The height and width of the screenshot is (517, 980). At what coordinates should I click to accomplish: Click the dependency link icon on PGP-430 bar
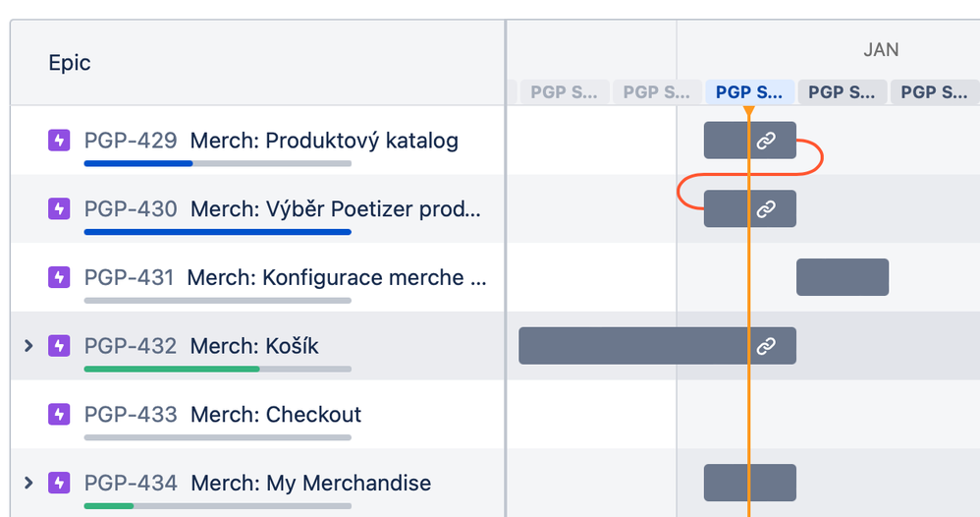click(x=766, y=209)
